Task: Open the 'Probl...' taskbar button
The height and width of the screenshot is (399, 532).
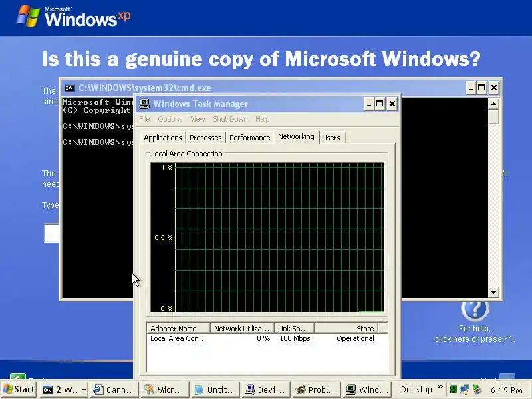Action: [x=317, y=390]
